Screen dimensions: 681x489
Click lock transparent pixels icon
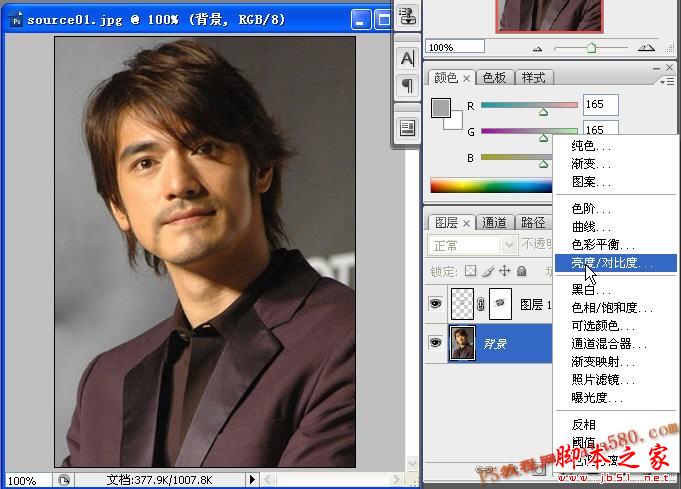(x=470, y=271)
